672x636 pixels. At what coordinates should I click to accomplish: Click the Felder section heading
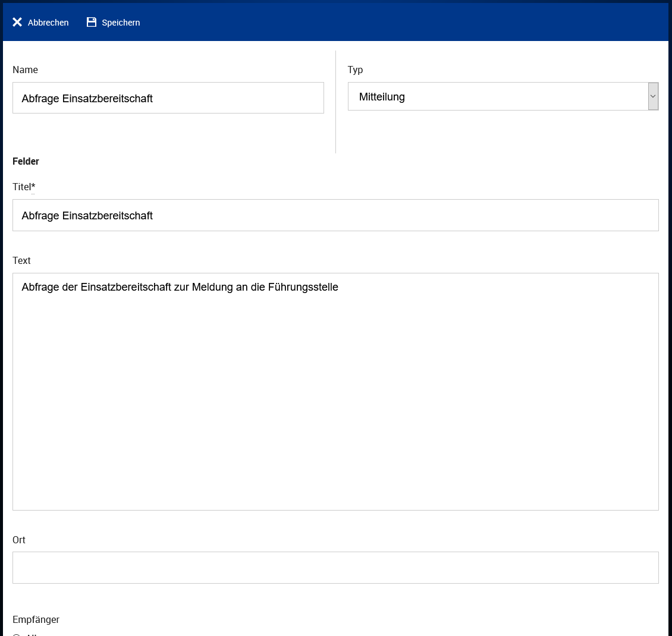click(x=26, y=162)
